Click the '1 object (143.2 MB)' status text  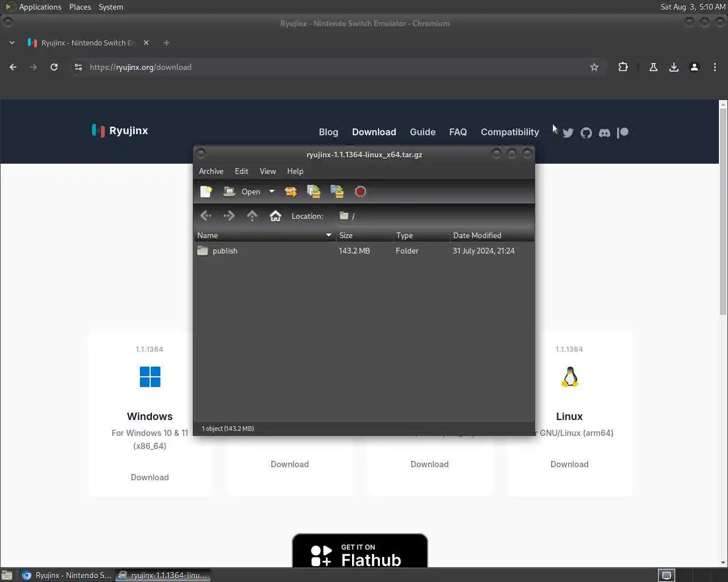pos(227,429)
